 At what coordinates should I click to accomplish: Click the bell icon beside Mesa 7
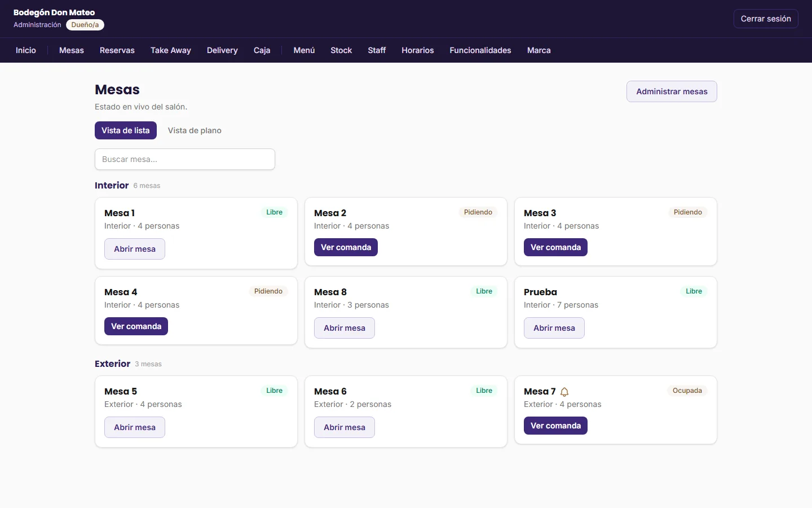coord(564,392)
